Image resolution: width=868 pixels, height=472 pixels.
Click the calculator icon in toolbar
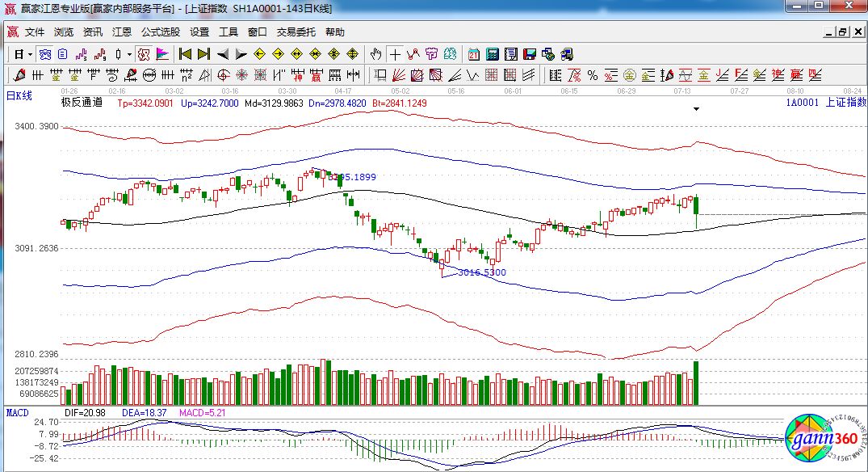point(492,54)
